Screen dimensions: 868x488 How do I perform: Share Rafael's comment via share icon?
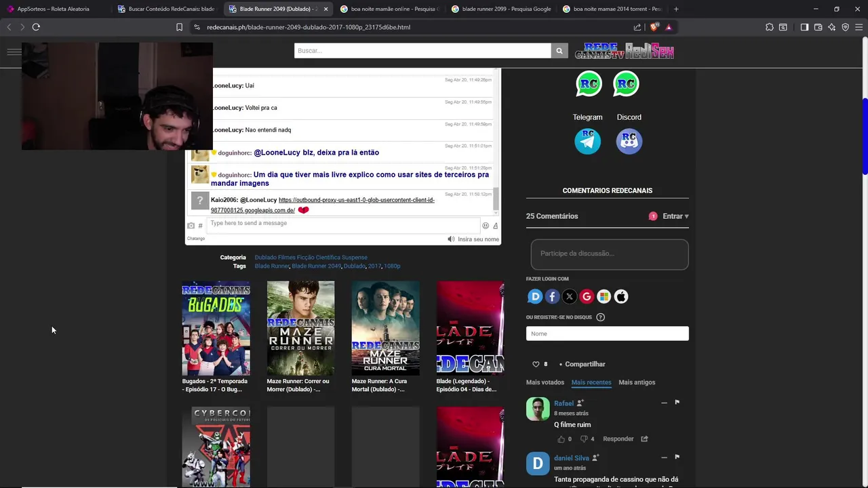click(x=644, y=439)
